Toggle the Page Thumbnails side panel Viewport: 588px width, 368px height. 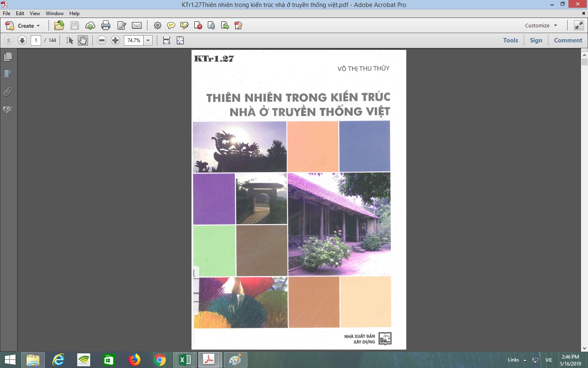click(8, 57)
